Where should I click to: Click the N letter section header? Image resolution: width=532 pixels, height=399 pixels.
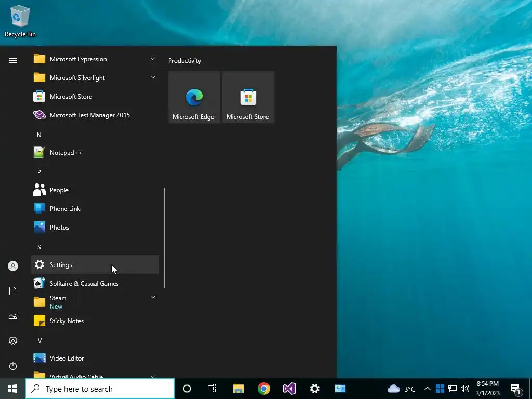[39, 135]
